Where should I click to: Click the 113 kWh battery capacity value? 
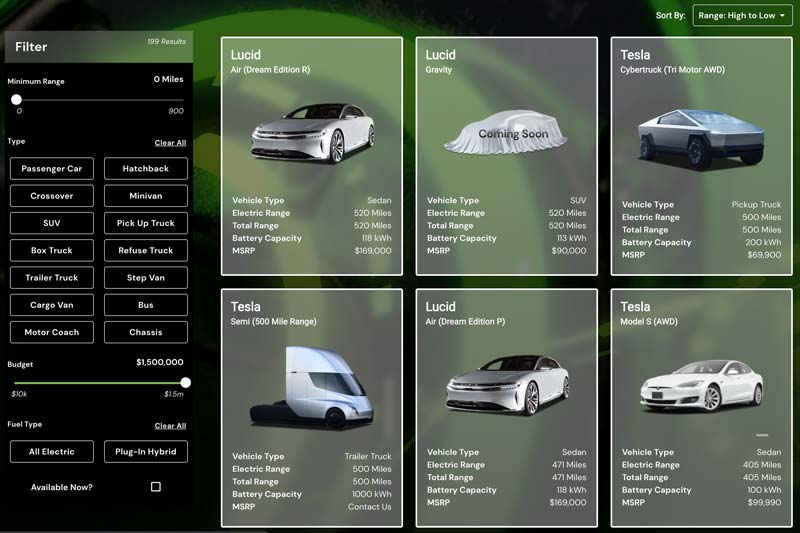point(571,238)
